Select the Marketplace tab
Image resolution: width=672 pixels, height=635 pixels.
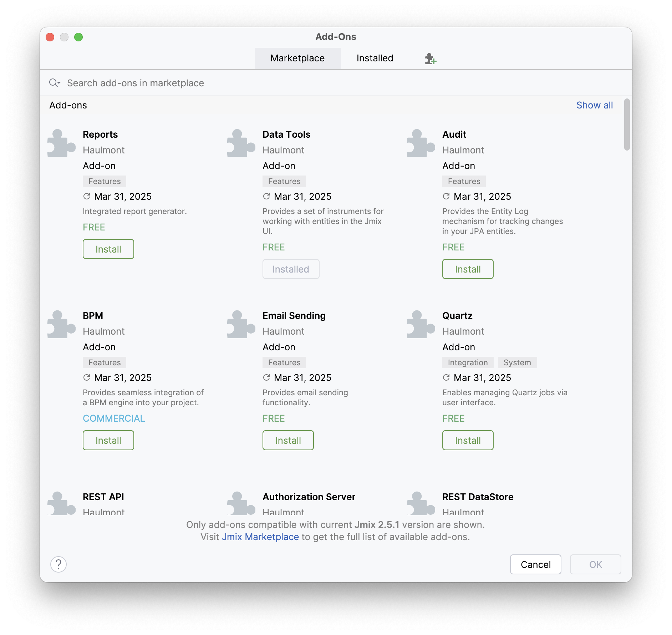click(297, 59)
